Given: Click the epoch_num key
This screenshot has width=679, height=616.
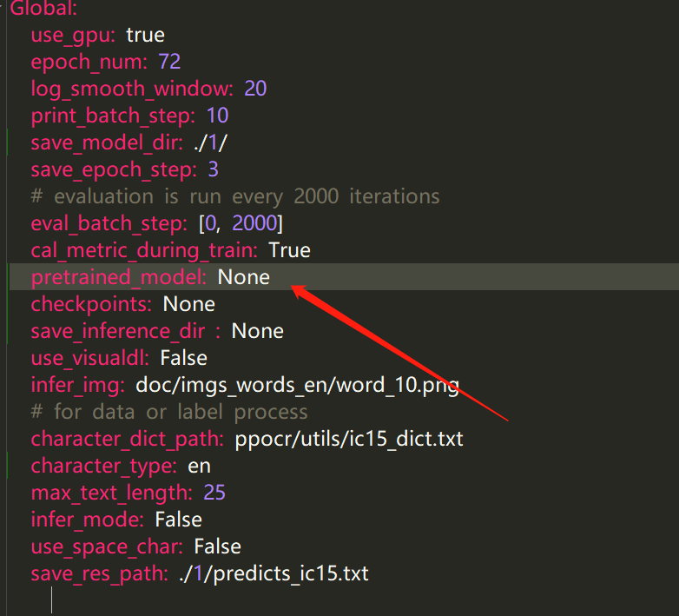Looking at the screenshot, I should pos(89,63).
